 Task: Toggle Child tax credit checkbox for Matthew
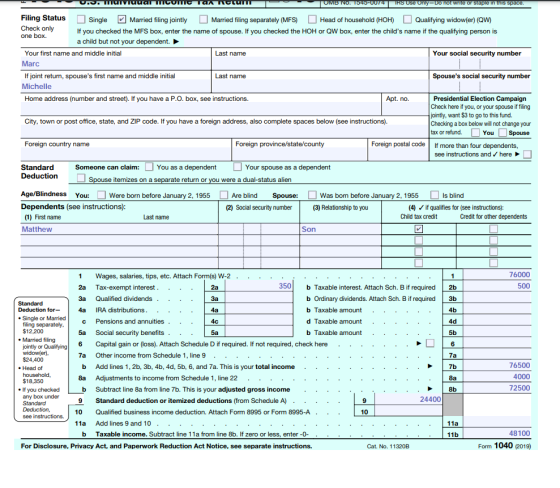click(x=419, y=229)
